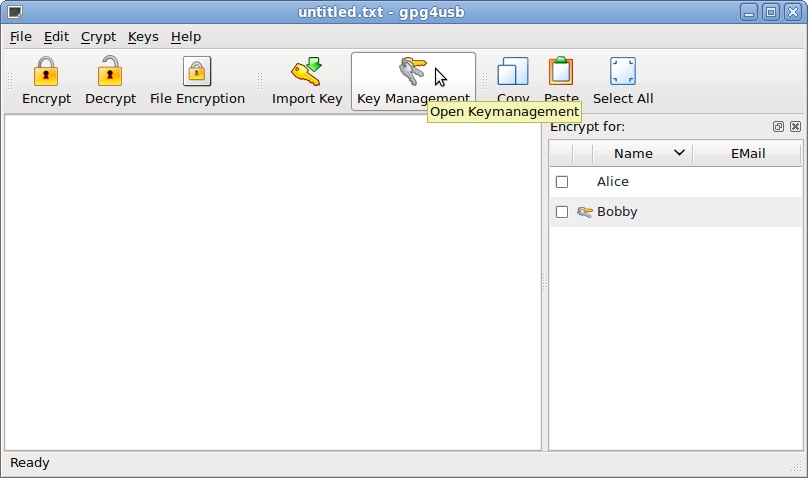
Task: Close the Encrypt for dock panel
Action: point(796,127)
